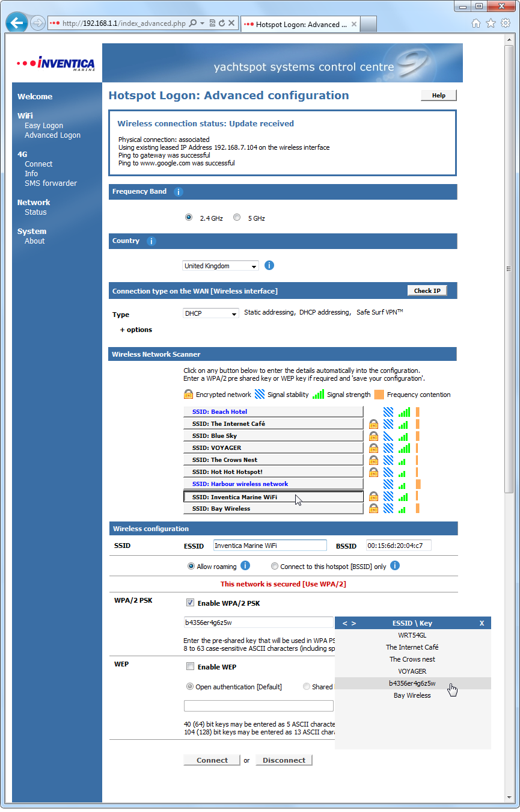Open the Network Status page
520x812 pixels.
[35, 212]
